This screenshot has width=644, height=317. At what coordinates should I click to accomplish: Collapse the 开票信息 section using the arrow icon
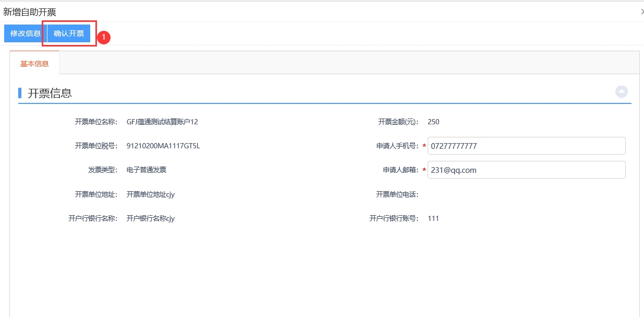point(621,92)
